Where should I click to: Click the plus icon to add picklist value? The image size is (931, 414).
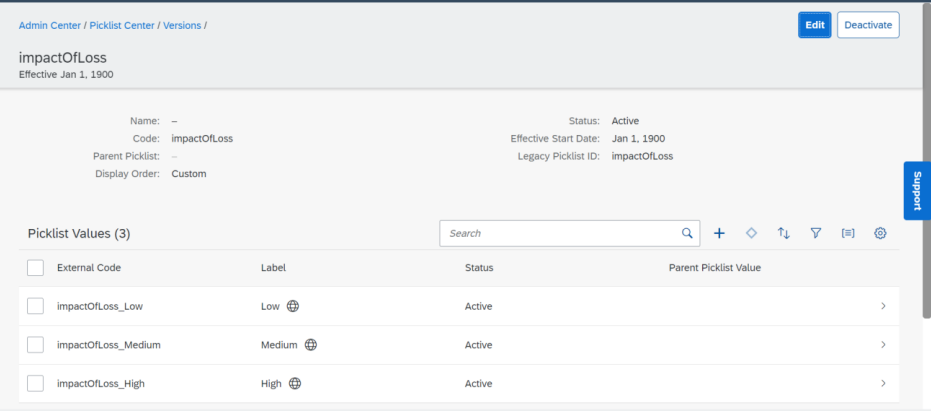click(x=719, y=233)
